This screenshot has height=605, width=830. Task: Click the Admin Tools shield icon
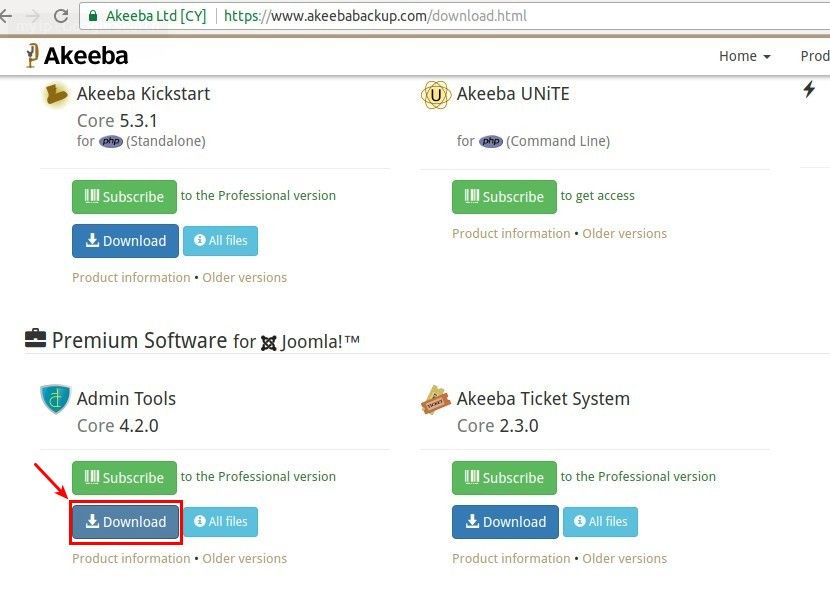[56, 399]
